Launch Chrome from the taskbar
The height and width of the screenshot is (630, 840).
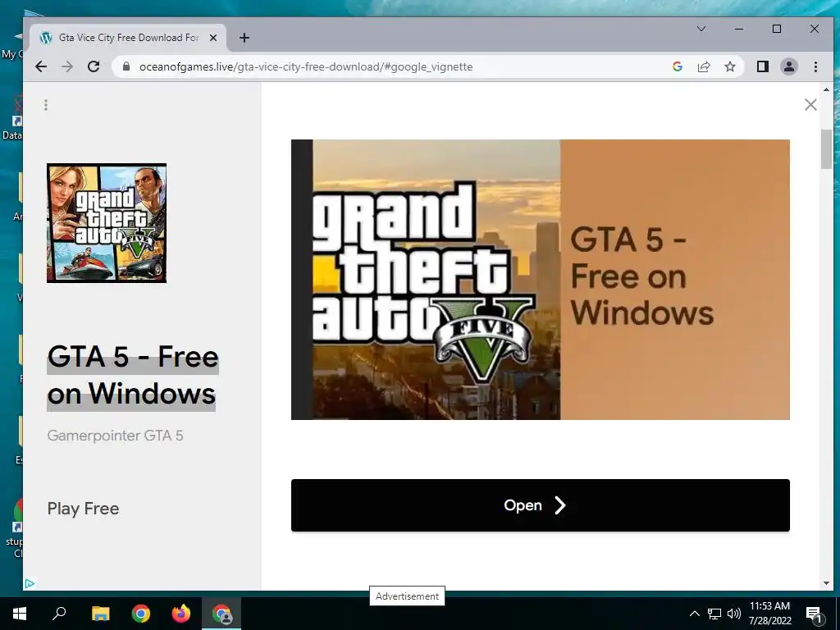point(141,614)
